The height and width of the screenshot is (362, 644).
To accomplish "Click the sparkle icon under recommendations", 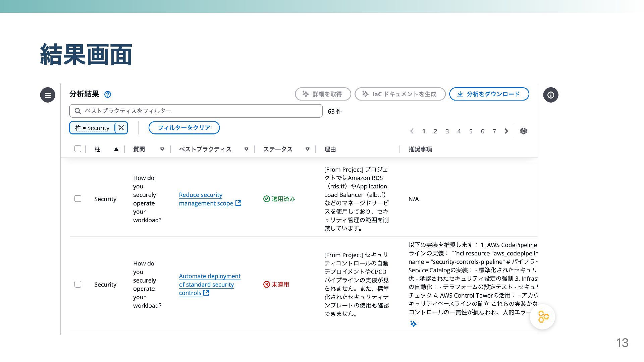I will click(x=413, y=324).
